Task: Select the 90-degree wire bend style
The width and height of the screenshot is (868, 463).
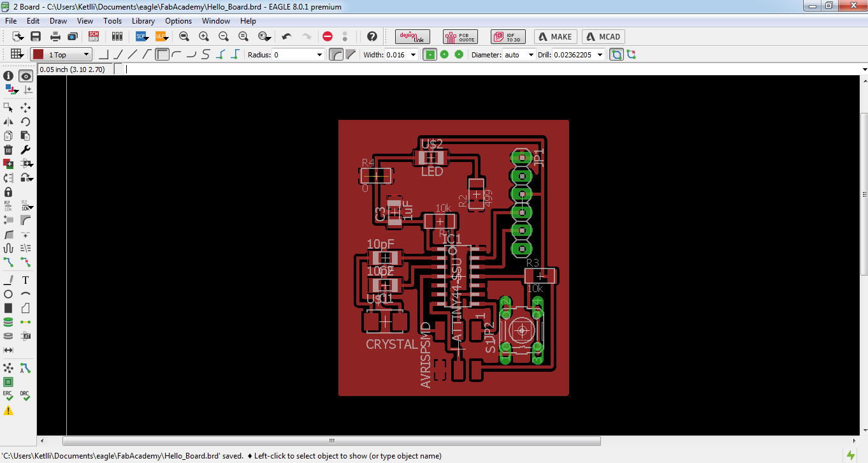Action: pos(163,55)
